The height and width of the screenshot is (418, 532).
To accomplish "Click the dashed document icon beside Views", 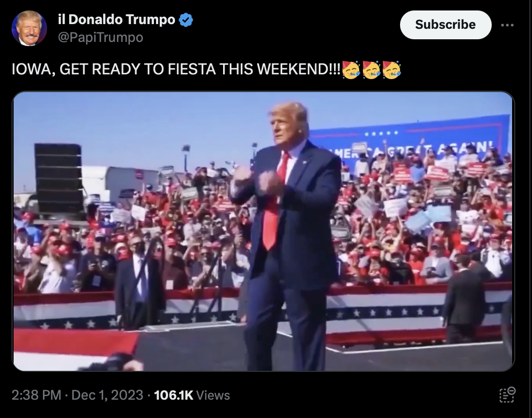I will click(507, 394).
